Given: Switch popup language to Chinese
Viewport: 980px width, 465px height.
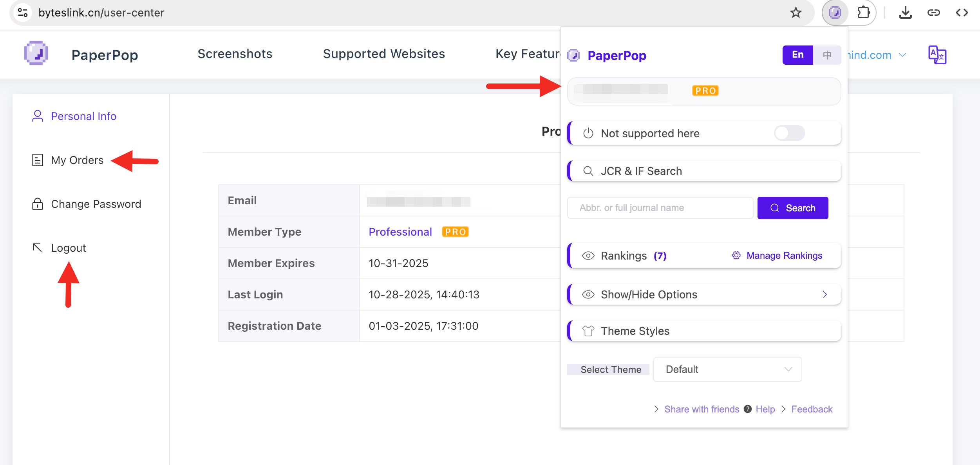Looking at the screenshot, I should [x=827, y=55].
